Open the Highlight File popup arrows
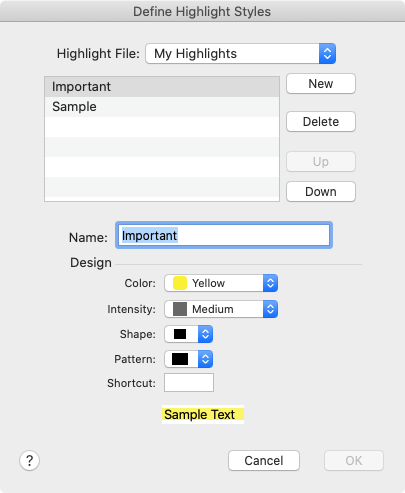Screen dimensions: 405x493 point(327,53)
